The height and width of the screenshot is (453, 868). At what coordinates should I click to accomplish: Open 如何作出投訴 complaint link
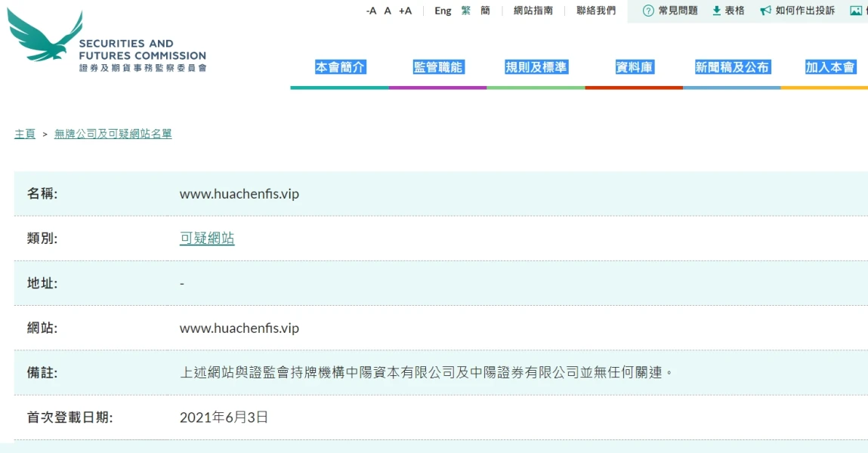pyautogui.click(x=805, y=11)
